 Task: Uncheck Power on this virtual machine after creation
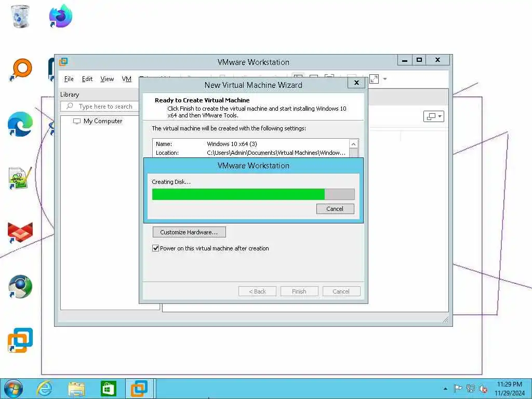156,248
